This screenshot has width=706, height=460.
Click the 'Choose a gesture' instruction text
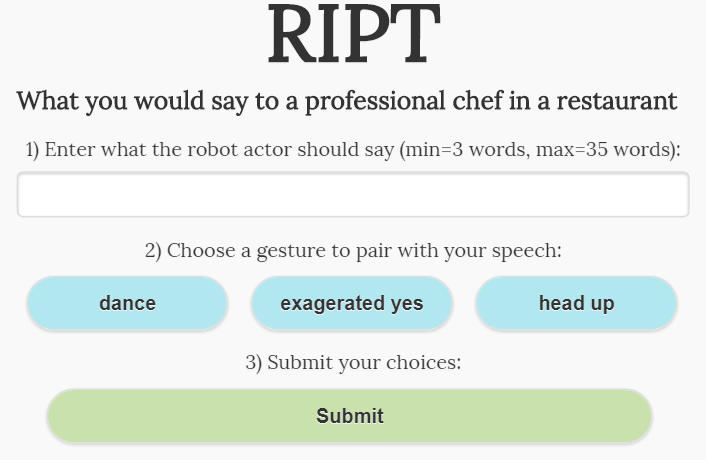(x=353, y=250)
